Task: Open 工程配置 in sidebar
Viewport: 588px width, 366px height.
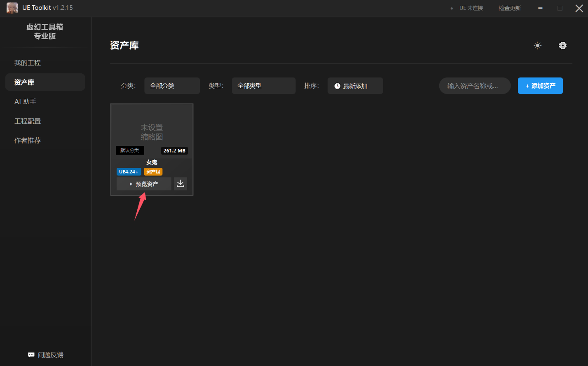Action: click(45, 121)
